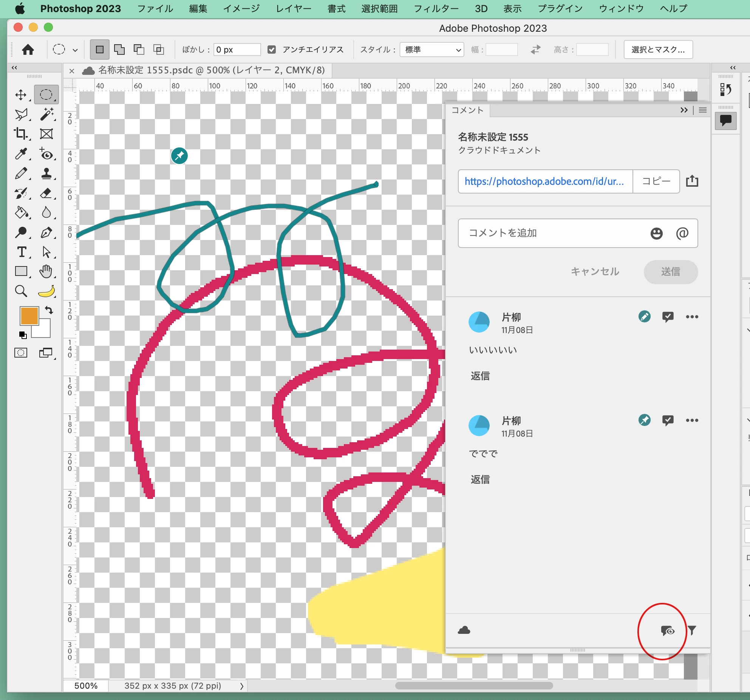The image size is (750, 700).
Task: Select the Eraser tool
Action: 46,193
